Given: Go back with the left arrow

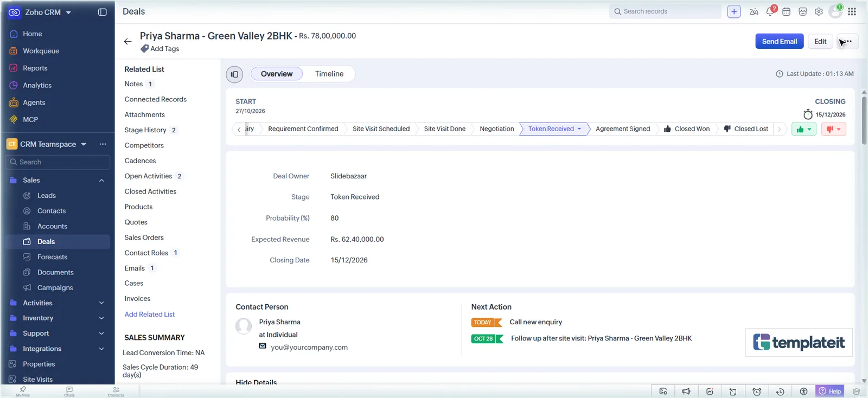Looking at the screenshot, I should (127, 41).
